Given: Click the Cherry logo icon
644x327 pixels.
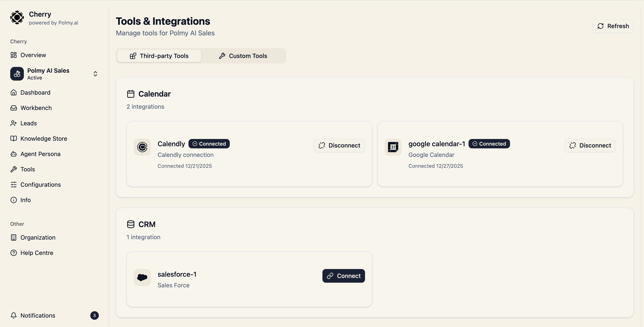Looking at the screenshot, I should tap(17, 17).
